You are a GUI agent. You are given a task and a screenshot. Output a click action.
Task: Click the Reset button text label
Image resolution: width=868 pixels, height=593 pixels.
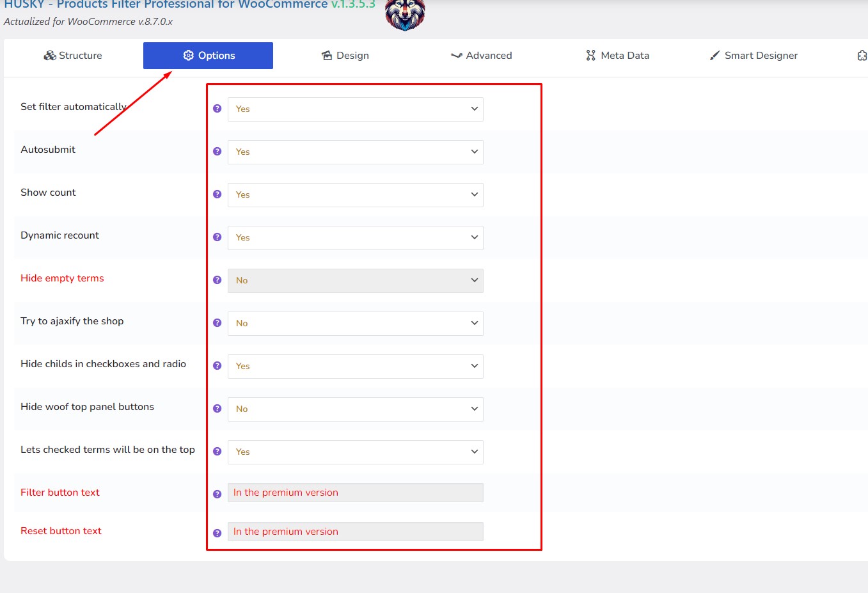(x=61, y=531)
